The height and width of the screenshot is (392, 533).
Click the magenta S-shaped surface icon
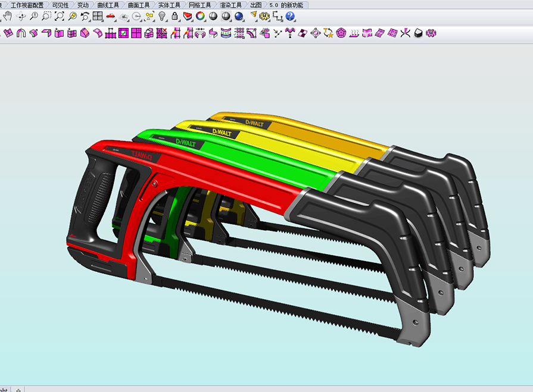click(213, 33)
